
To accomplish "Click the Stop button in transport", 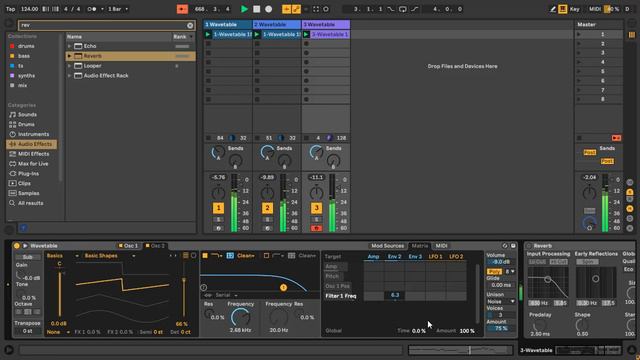I will (256, 9).
